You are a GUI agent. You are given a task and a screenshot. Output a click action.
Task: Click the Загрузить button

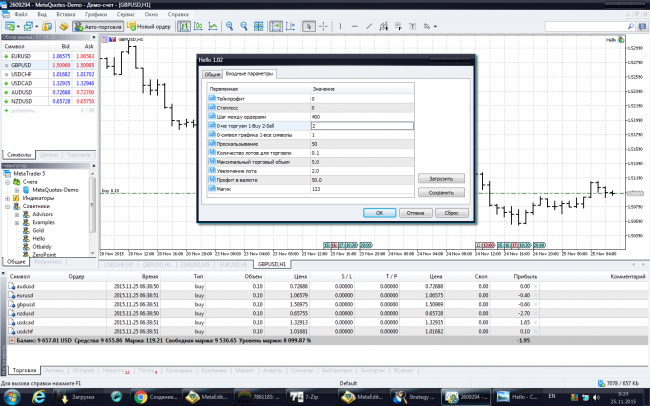pos(441,177)
